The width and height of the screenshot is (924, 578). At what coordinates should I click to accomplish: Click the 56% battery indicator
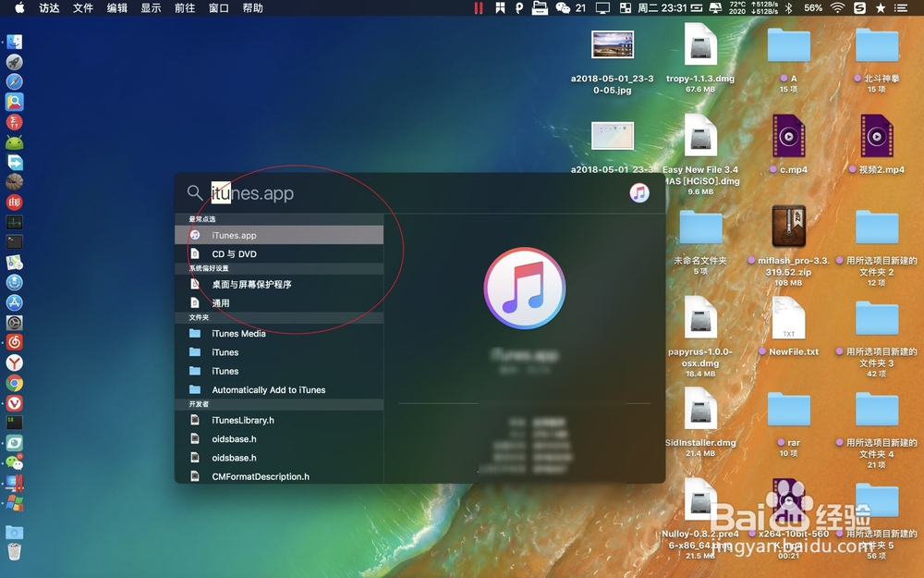813,7
